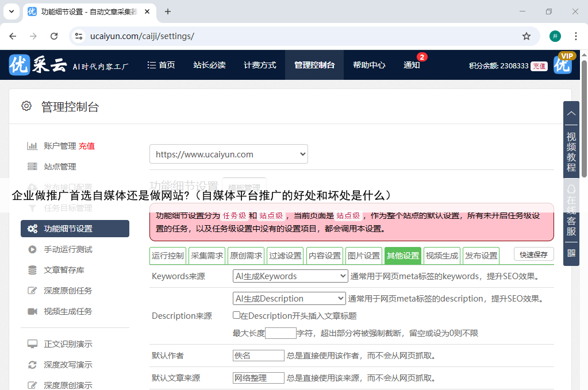Viewport: 588px width, 390px height.
Task: Expand the Description来源 dropdown
Action: (x=289, y=299)
